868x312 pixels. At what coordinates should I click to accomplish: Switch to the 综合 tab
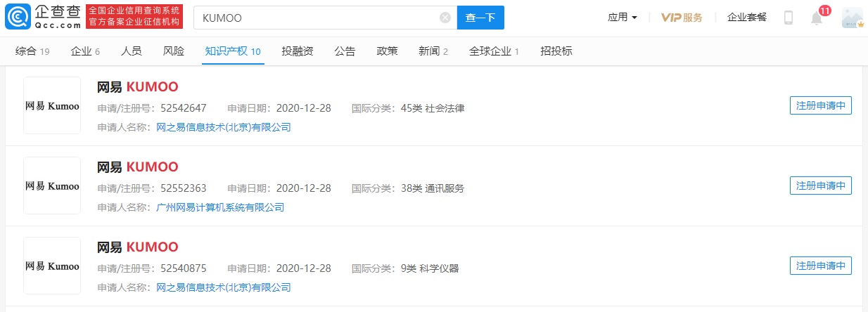pos(32,51)
